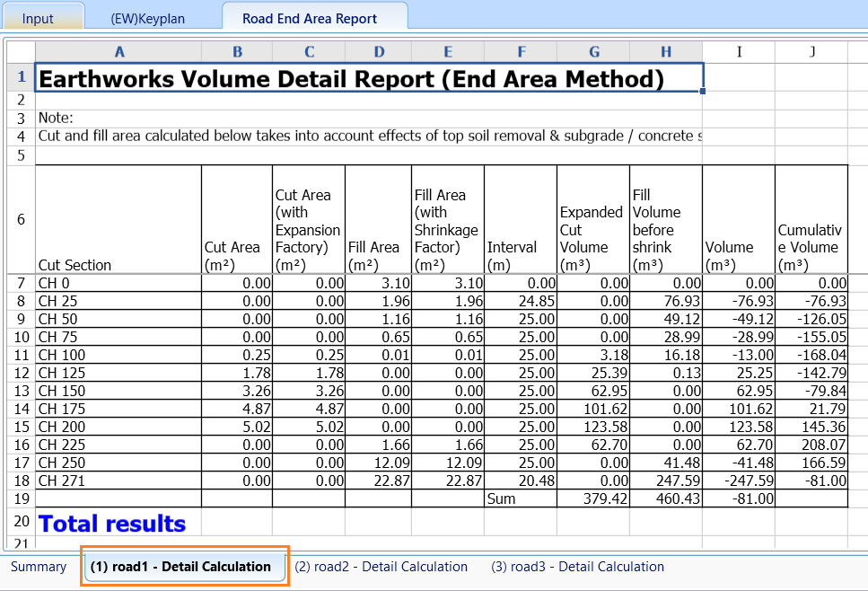Viewport: 868px width, 591px height.
Task: Click the 'CH 0' cell
Action: click(118, 283)
